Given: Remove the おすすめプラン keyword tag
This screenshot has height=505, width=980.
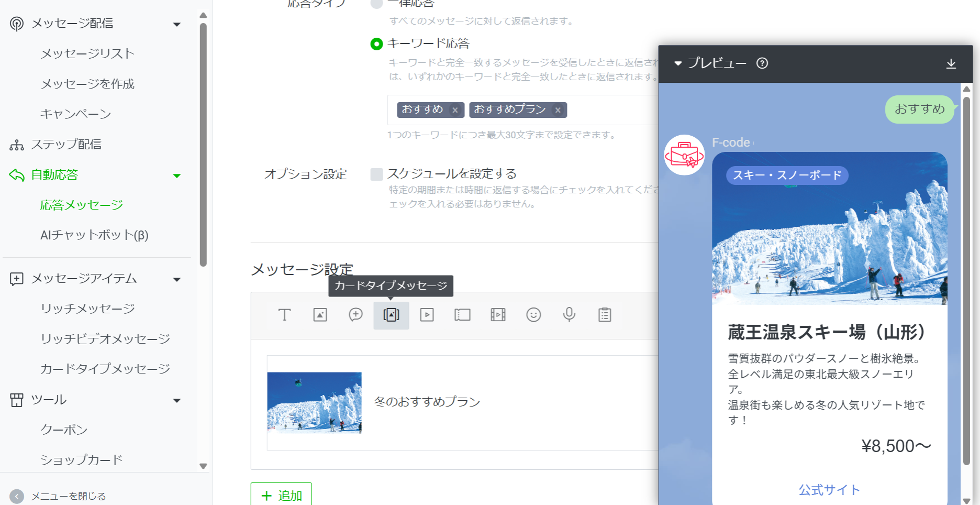Looking at the screenshot, I should coord(558,110).
